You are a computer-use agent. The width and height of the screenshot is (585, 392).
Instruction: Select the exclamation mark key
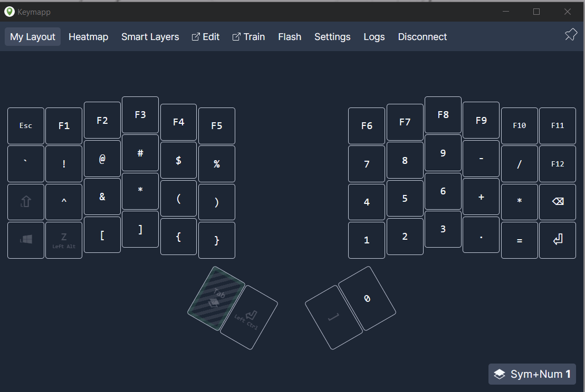click(64, 163)
